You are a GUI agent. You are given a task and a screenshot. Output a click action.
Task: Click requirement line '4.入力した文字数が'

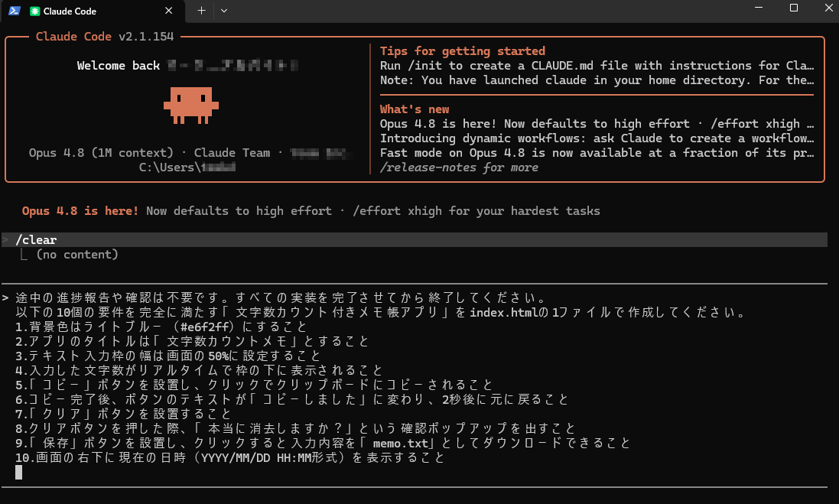[199, 370]
